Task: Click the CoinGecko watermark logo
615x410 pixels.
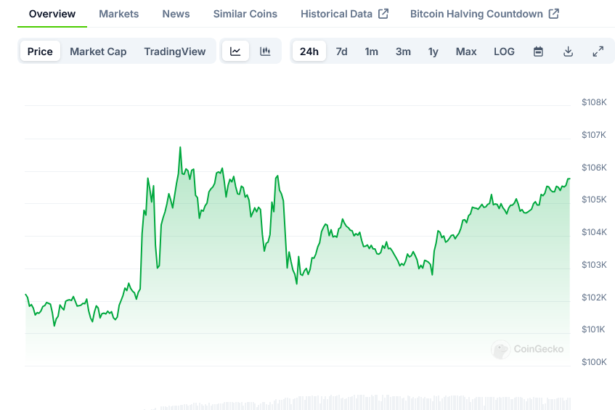Action: pyautogui.click(x=527, y=349)
